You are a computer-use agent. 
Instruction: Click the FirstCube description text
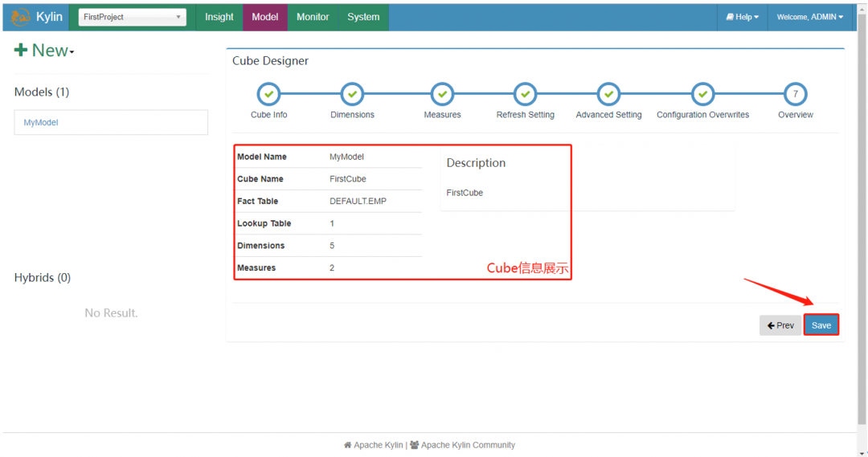465,193
